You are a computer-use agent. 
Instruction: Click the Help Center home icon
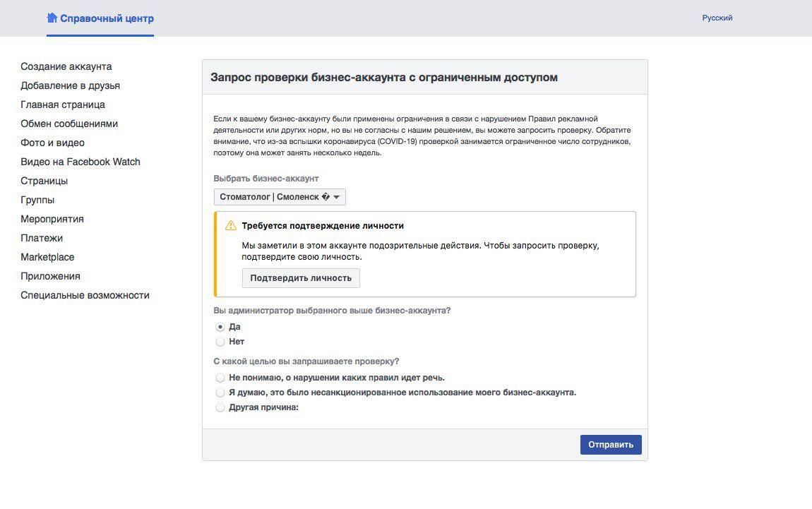pyautogui.click(x=52, y=18)
